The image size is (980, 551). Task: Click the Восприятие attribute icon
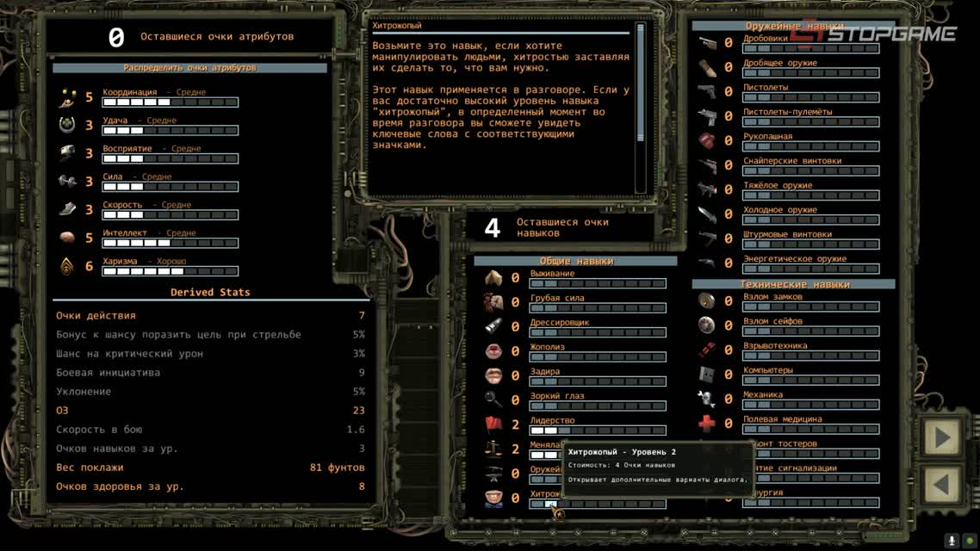[67, 153]
